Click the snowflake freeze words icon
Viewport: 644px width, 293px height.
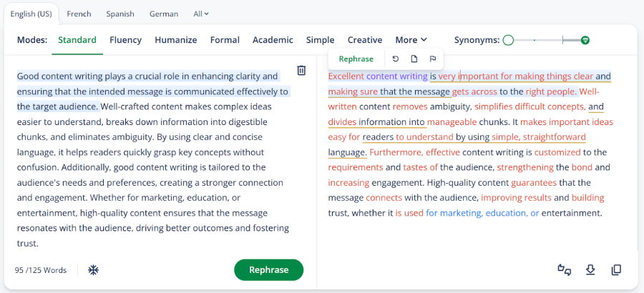tap(93, 270)
